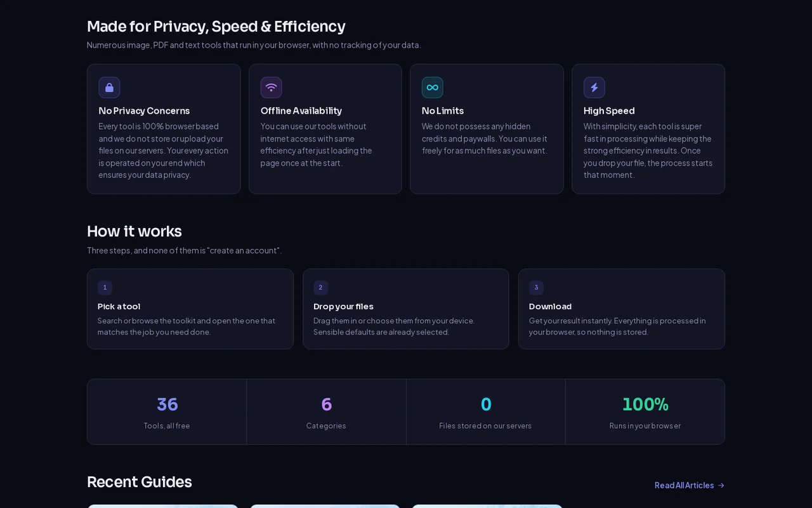Click the Every tool is 100% browser based paragraph
The width and height of the screenshot is (812, 508).
pyautogui.click(x=164, y=150)
